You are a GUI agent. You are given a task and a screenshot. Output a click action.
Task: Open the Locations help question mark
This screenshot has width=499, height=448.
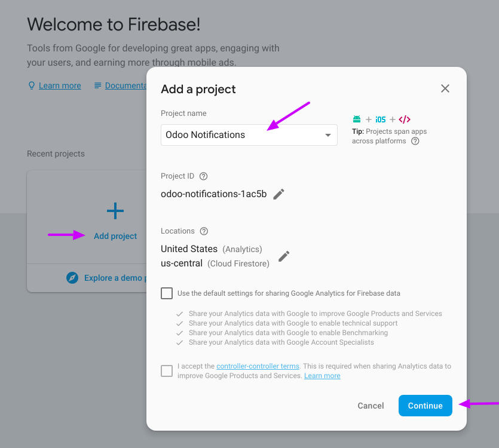(x=204, y=231)
